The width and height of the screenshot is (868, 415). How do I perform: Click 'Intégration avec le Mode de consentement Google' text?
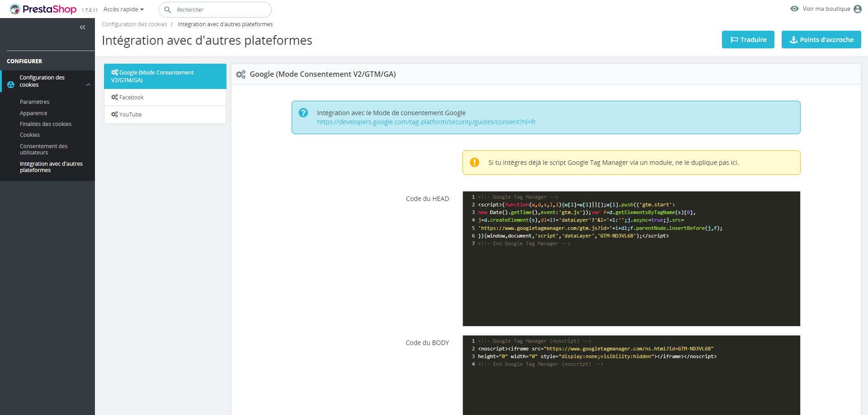click(391, 113)
